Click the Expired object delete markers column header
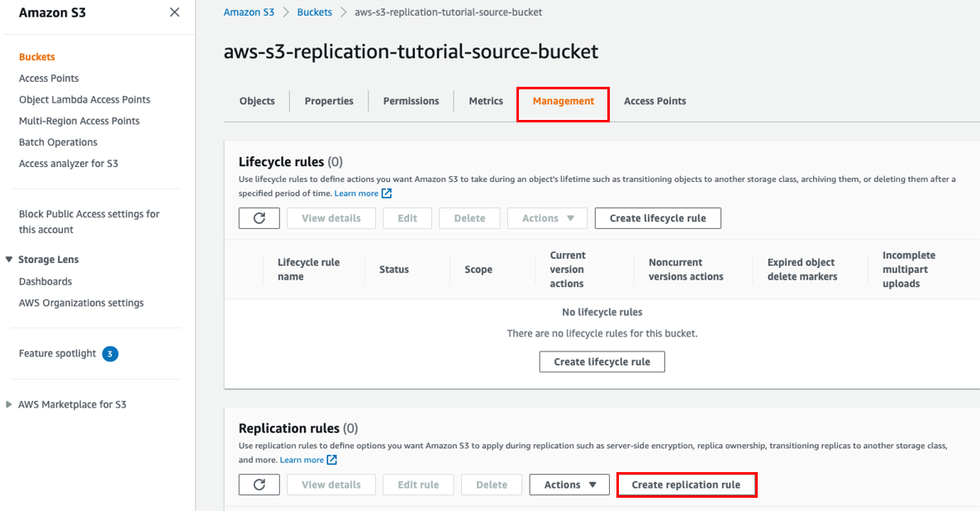The width and height of the screenshot is (980, 511). (802, 270)
